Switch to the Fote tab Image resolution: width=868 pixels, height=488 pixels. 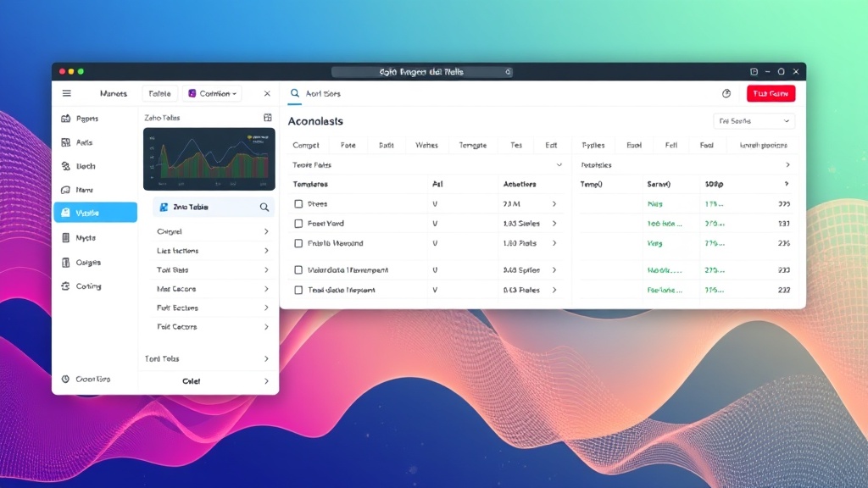tap(348, 145)
